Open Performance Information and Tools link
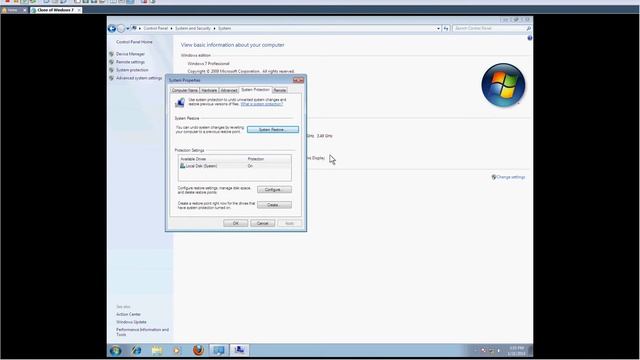640x360 pixels. tap(142, 332)
